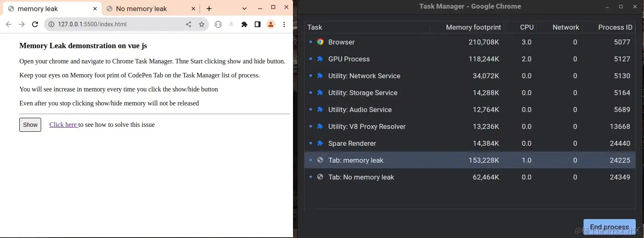Sort by the Memory footprint column header
This screenshot has height=238, width=644.
point(473,27)
